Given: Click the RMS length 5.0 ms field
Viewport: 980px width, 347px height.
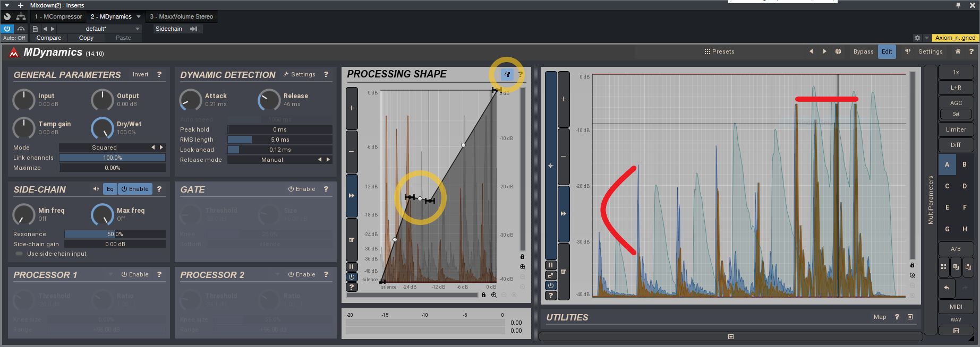Looking at the screenshot, I should (280, 140).
